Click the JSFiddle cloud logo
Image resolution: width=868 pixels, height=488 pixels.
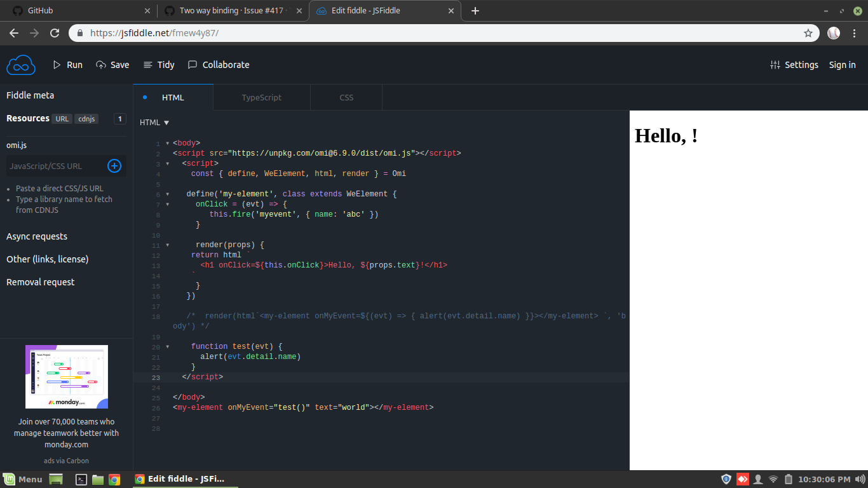[21, 64]
